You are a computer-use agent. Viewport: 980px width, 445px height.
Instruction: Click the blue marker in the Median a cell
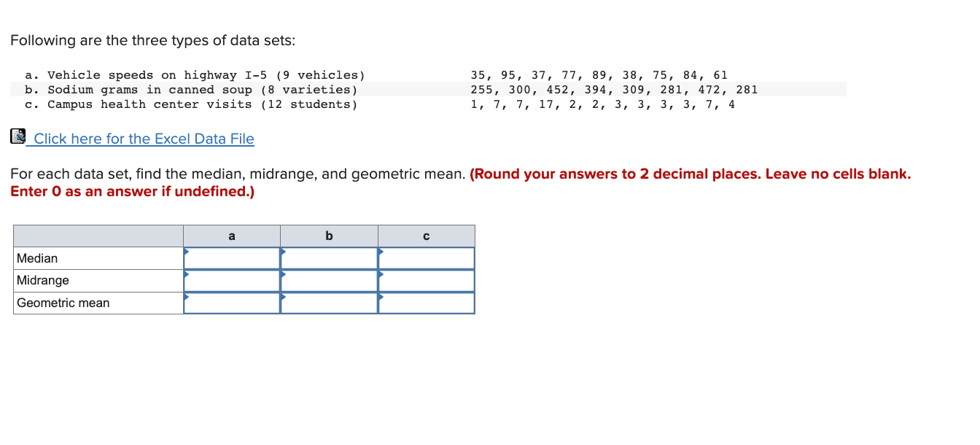pyautogui.click(x=187, y=252)
